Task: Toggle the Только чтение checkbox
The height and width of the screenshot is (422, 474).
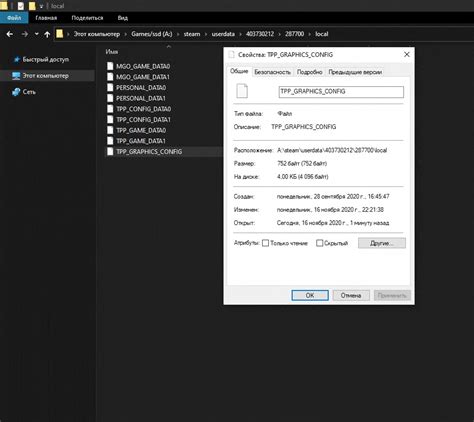Action: [x=265, y=243]
